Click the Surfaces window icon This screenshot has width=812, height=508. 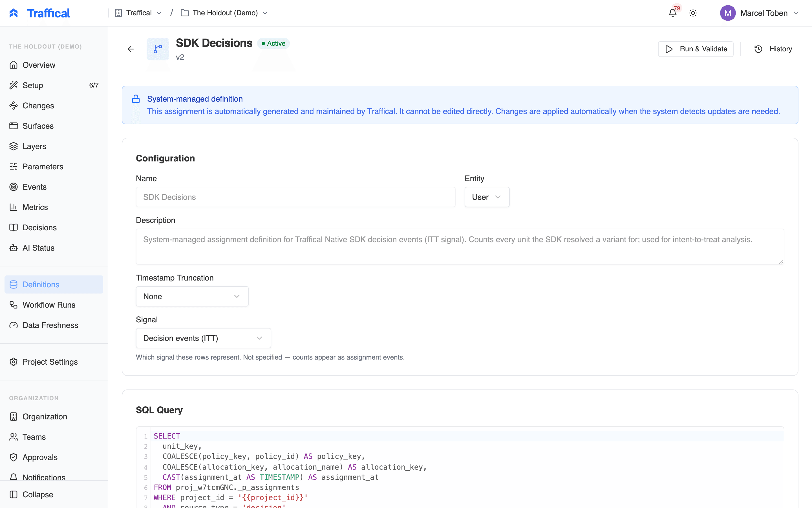pos(14,126)
